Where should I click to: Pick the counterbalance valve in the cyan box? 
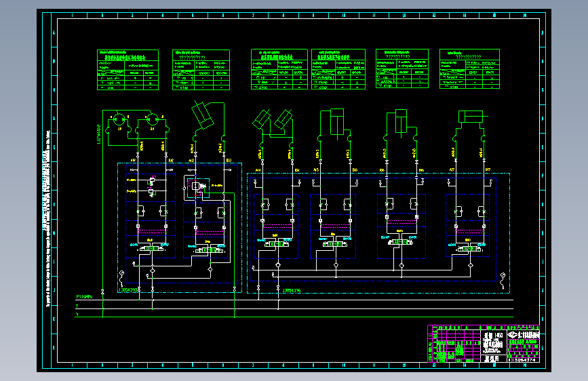[x=199, y=187]
